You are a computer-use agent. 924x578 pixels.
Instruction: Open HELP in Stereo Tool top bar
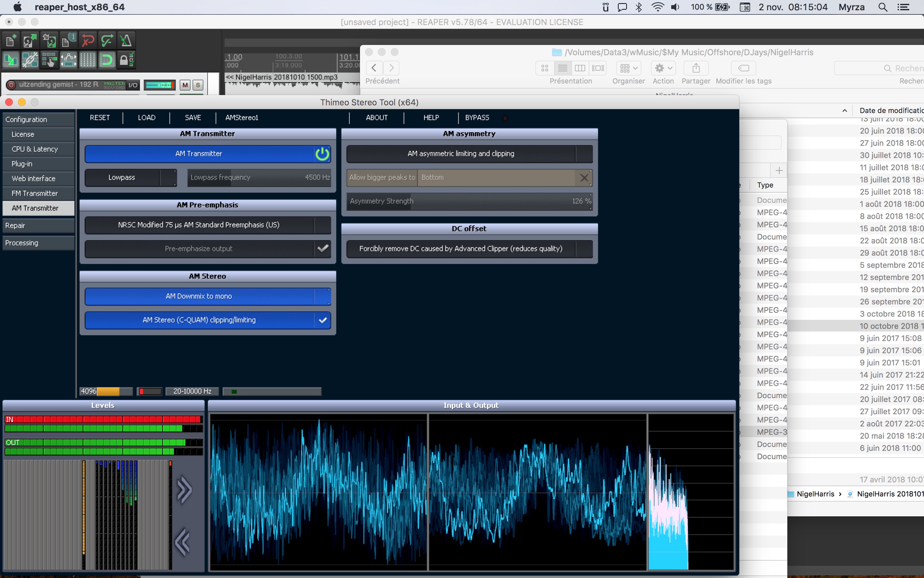click(x=431, y=118)
